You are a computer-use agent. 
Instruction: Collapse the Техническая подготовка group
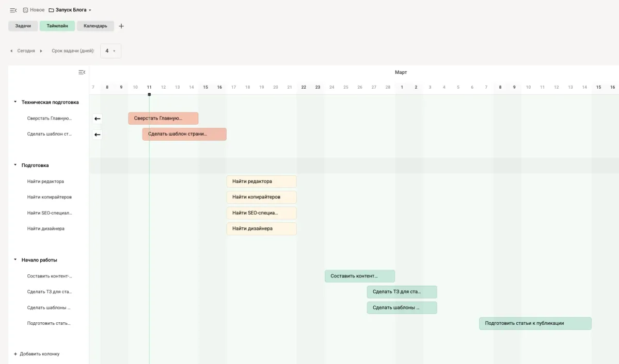pyautogui.click(x=15, y=102)
